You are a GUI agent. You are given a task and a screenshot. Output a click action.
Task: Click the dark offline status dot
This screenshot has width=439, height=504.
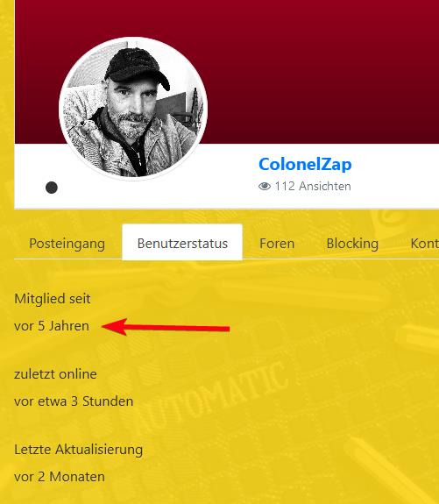pyautogui.click(x=52, y=188)
